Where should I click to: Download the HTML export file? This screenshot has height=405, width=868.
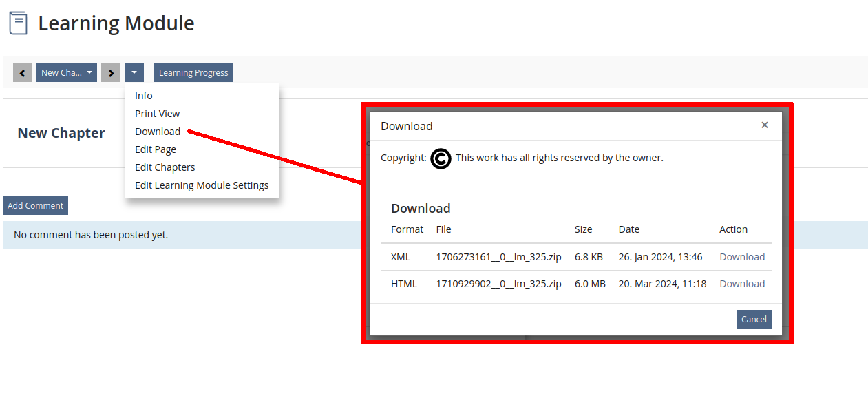[x=742, y=284]
